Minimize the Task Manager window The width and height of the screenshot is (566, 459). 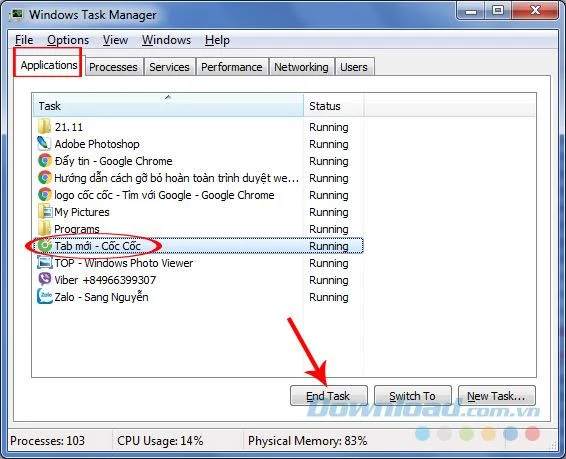click(x=471, y=11)
